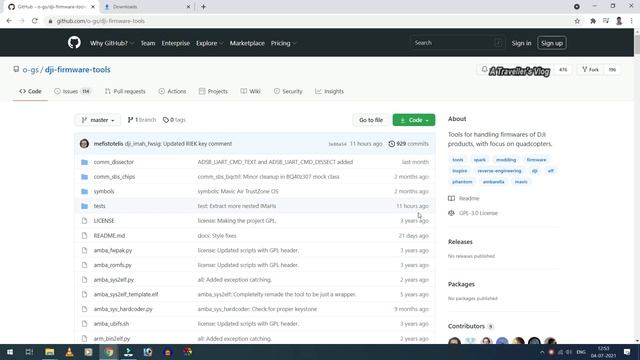Open the Insights tab

[329, 91]
